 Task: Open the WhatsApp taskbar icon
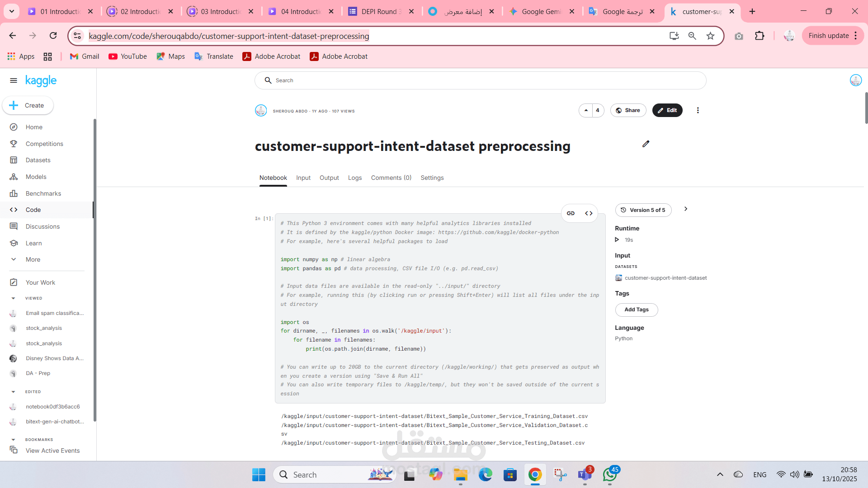pos(610,475)
